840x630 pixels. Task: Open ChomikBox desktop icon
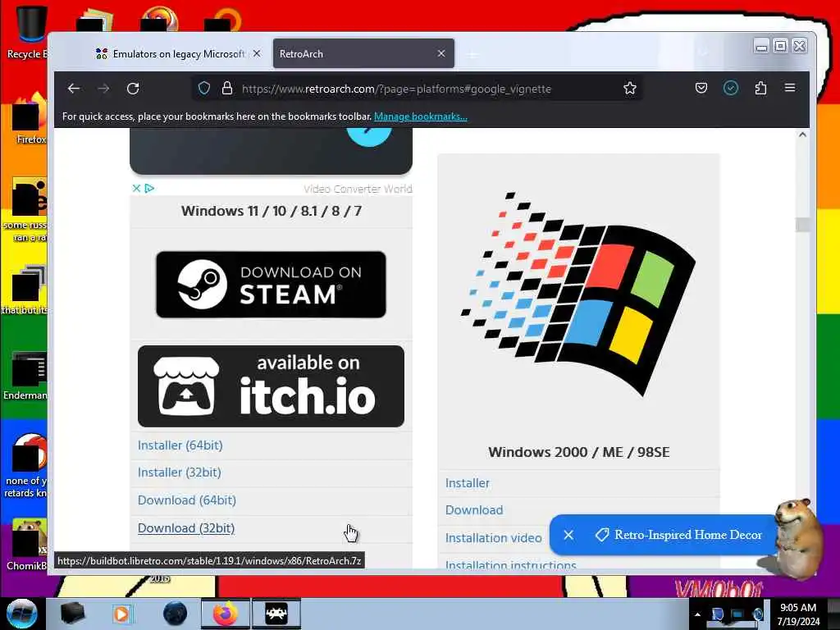pos(27,544)
